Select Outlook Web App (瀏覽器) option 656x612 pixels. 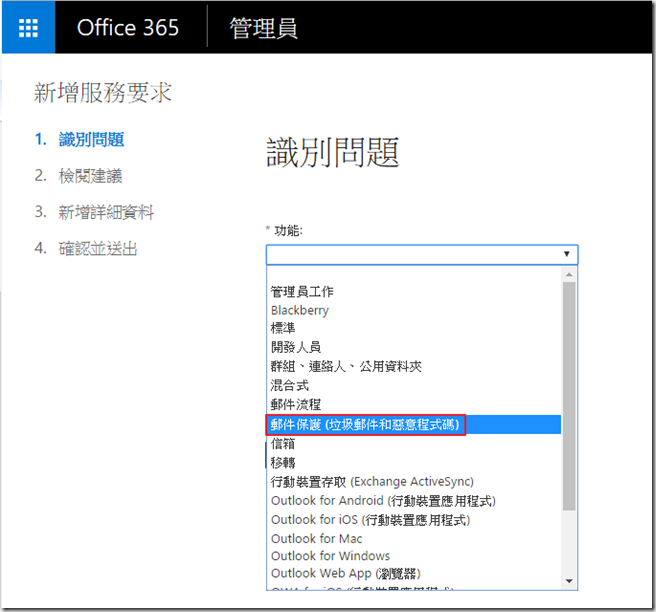click(x=346, y=574)
